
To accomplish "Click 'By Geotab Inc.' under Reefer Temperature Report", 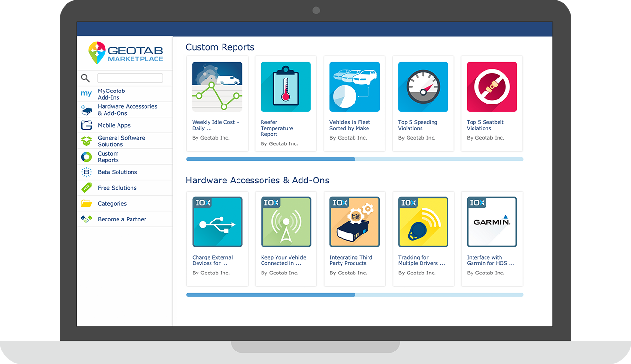I will 279,144.
